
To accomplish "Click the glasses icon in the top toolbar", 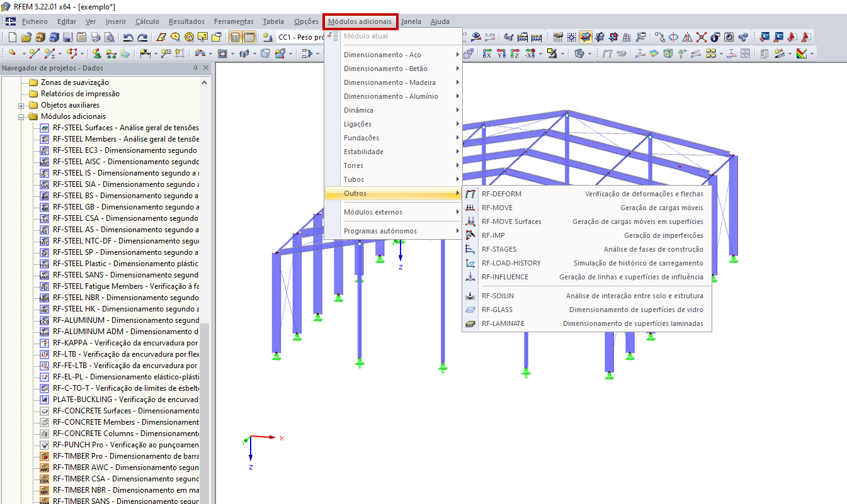I will [x=509, y=37].
